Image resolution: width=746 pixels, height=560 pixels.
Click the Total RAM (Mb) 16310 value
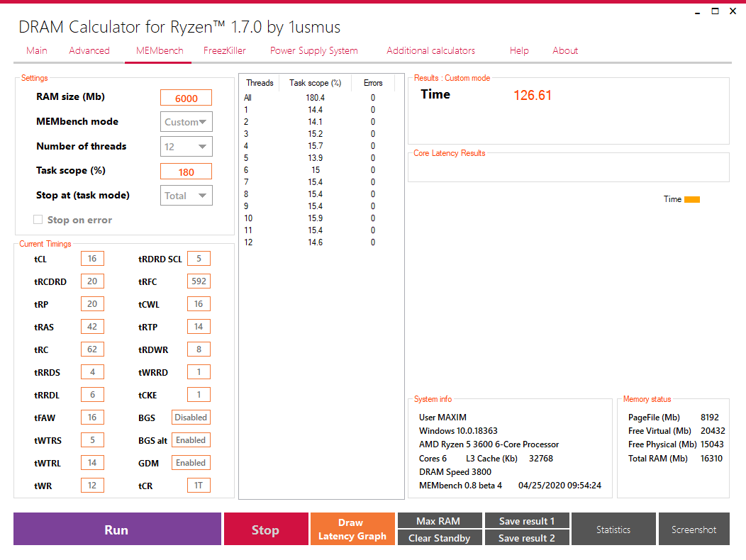click(711, 458)
